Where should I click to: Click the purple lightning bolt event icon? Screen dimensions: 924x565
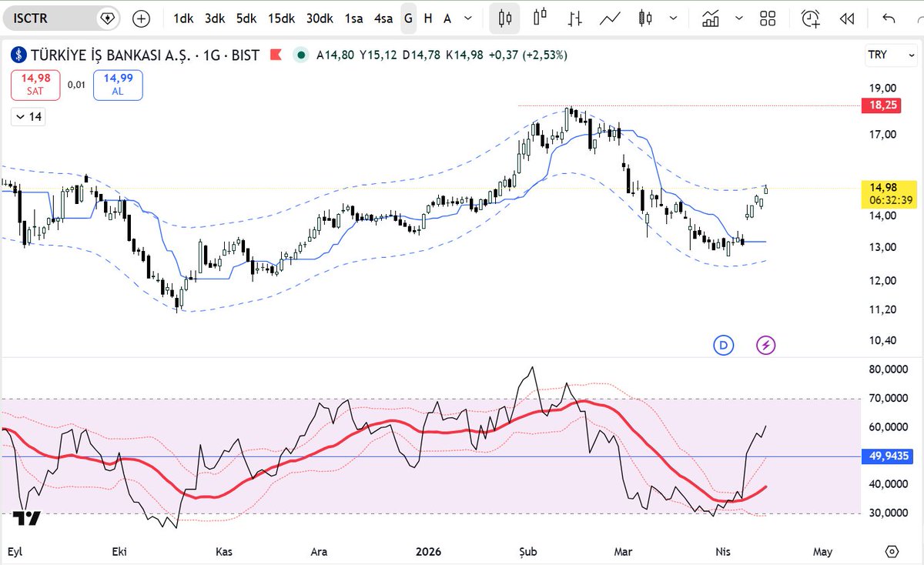coord(765,346)
